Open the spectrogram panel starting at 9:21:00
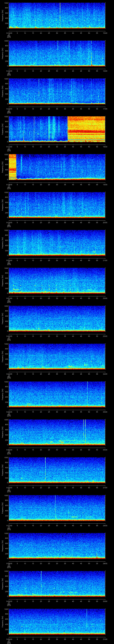114x644 pixels. point(57,281)
